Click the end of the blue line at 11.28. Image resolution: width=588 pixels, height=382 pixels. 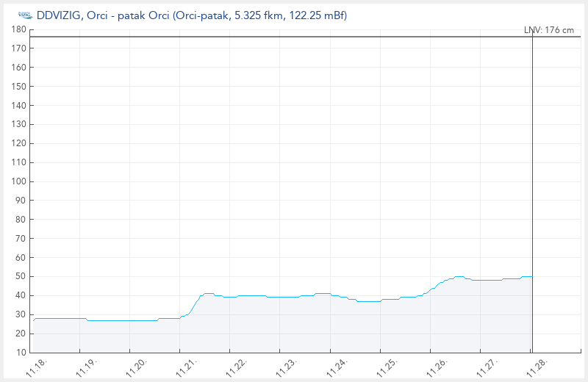pos(531,276)
